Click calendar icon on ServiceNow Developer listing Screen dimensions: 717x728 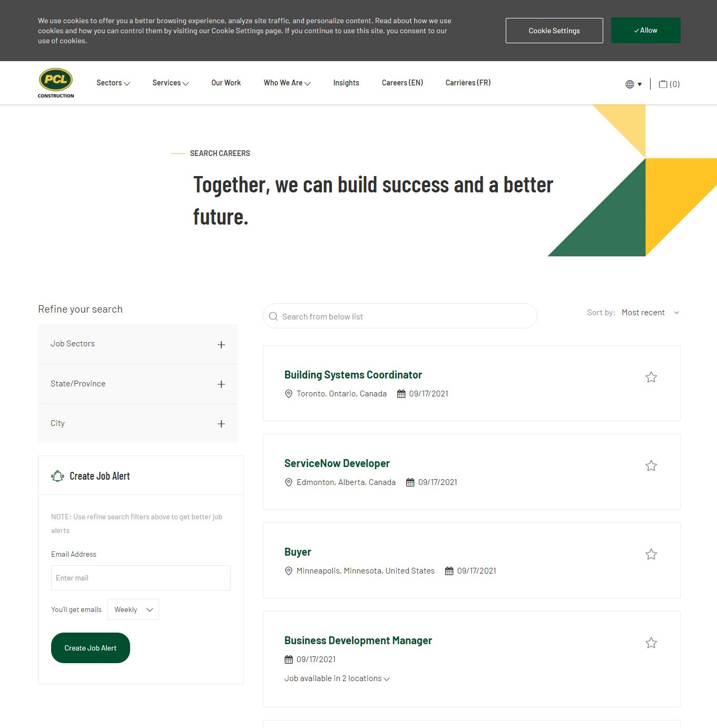coord(410,482)
